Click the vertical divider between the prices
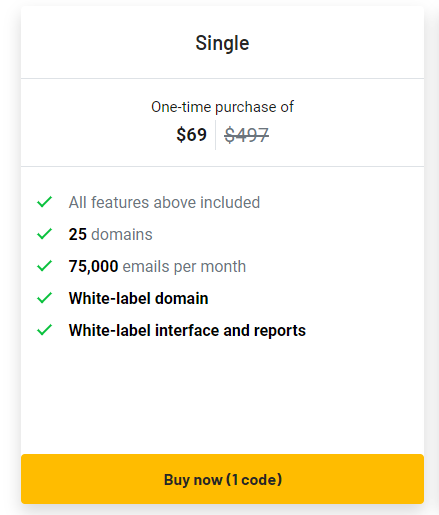 pos(215,135)
